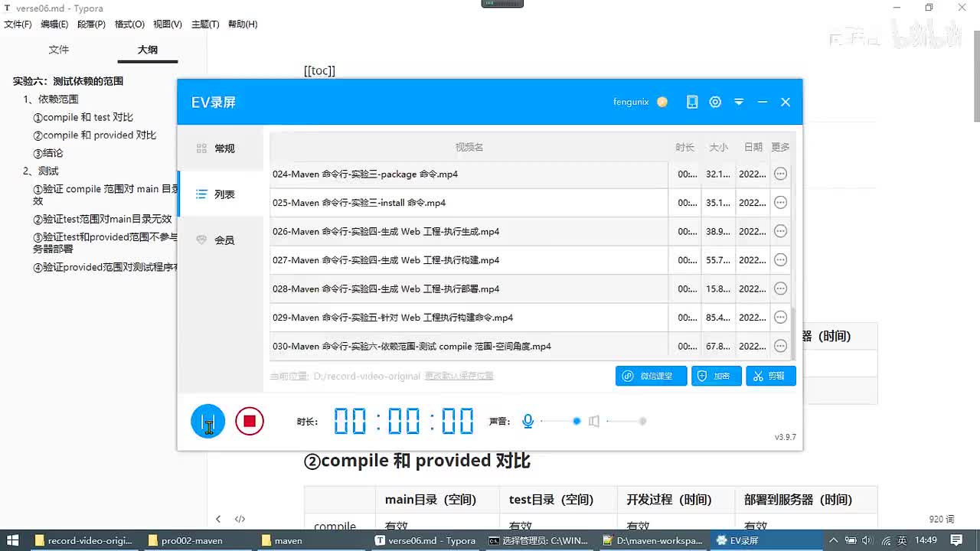Sort the list by 时长 column header

point(685,147)
